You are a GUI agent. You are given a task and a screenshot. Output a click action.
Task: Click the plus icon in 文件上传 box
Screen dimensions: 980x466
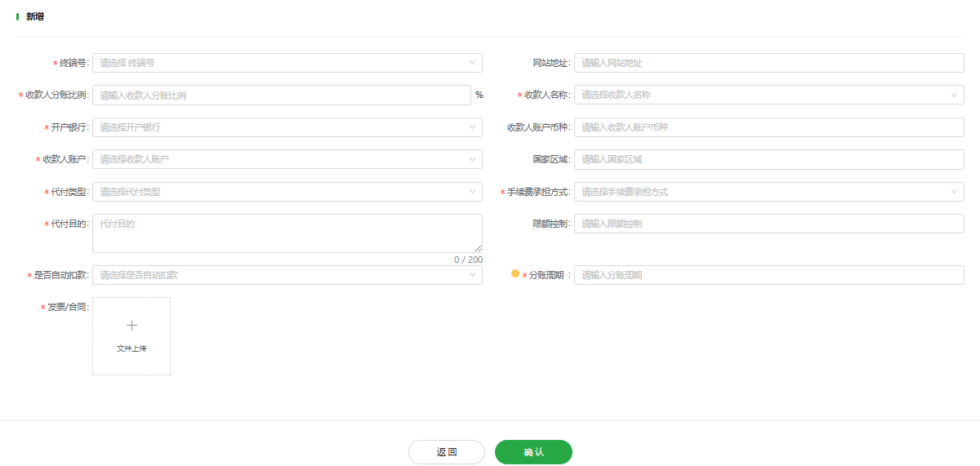[x=131, y=325]
